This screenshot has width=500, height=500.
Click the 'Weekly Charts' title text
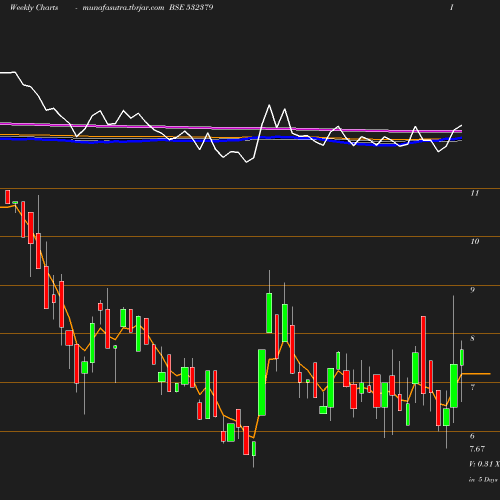pos(34,8)
